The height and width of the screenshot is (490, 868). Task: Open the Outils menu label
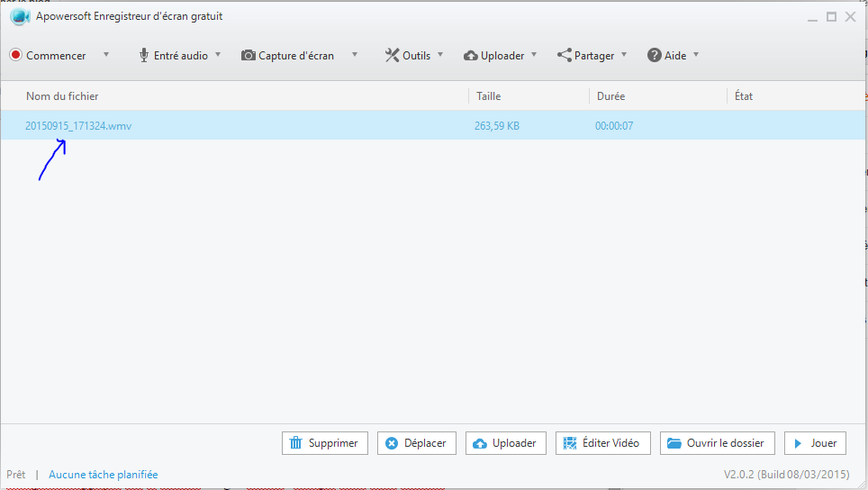(416, 55)
